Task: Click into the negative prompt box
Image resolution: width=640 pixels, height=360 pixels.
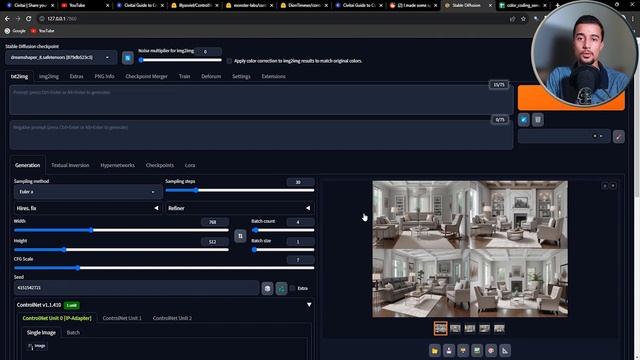Action: pos(261,135)
